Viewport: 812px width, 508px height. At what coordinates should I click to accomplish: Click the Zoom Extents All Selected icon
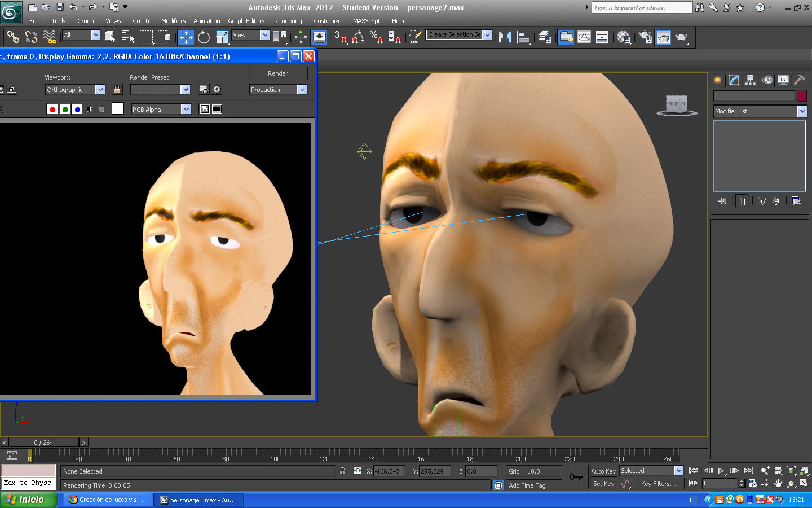pos(804,471)
